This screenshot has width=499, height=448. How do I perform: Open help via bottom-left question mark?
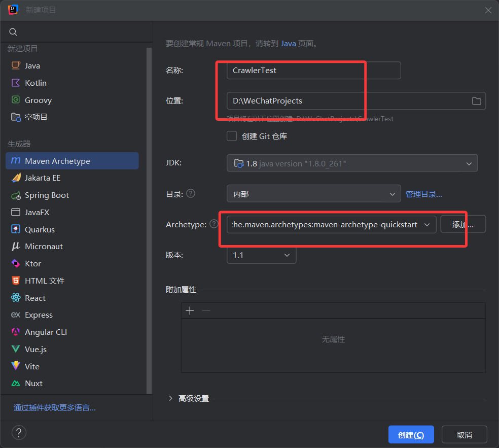click(19, 433)
